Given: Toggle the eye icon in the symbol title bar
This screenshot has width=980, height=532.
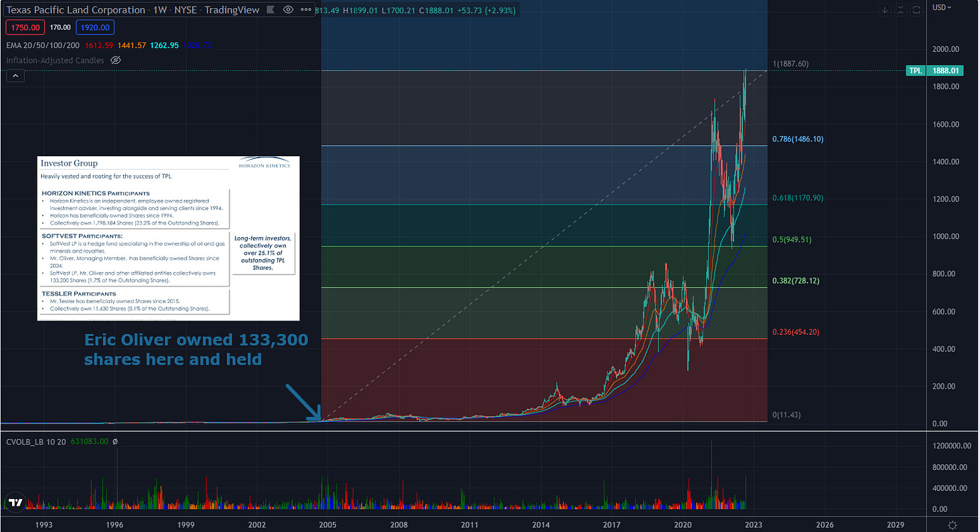Looking at the screenshot, I should [288, 9].
